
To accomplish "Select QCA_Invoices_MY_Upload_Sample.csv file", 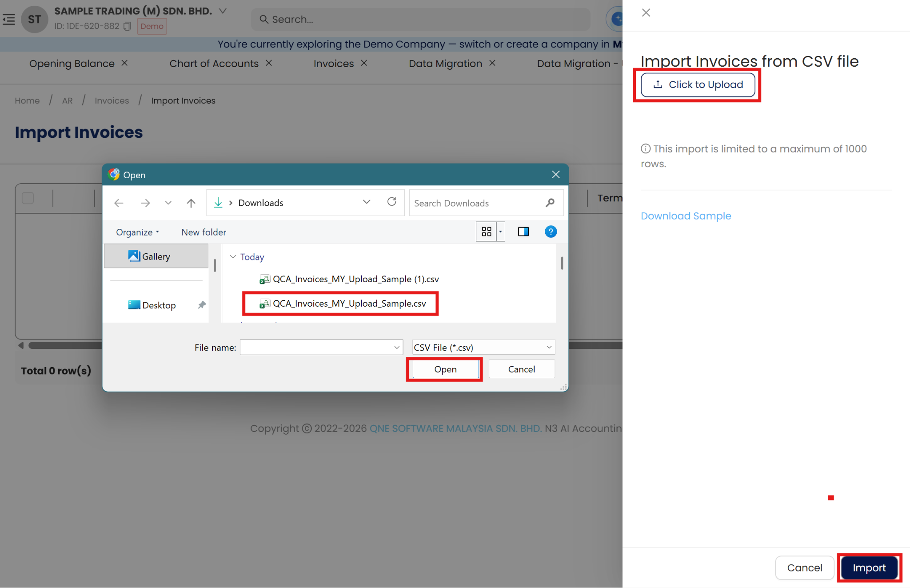I will tap(349, 304).
